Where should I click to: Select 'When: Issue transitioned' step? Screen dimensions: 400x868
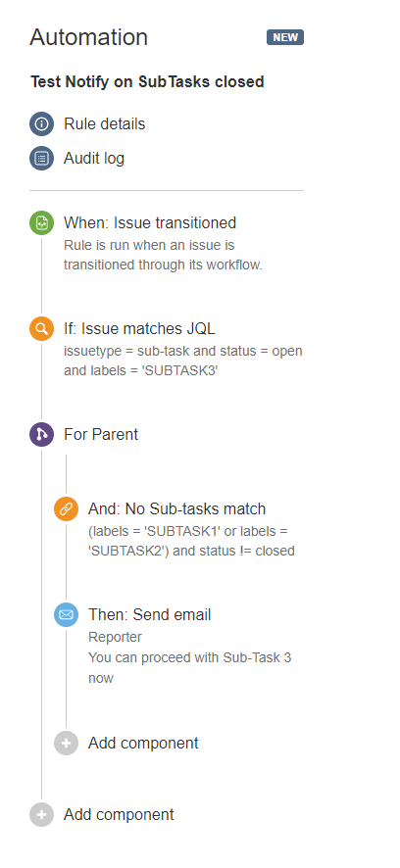[150, 223]
